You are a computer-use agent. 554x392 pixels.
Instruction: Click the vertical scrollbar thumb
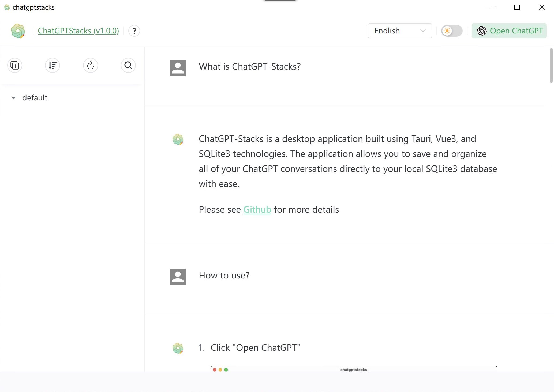551,66
